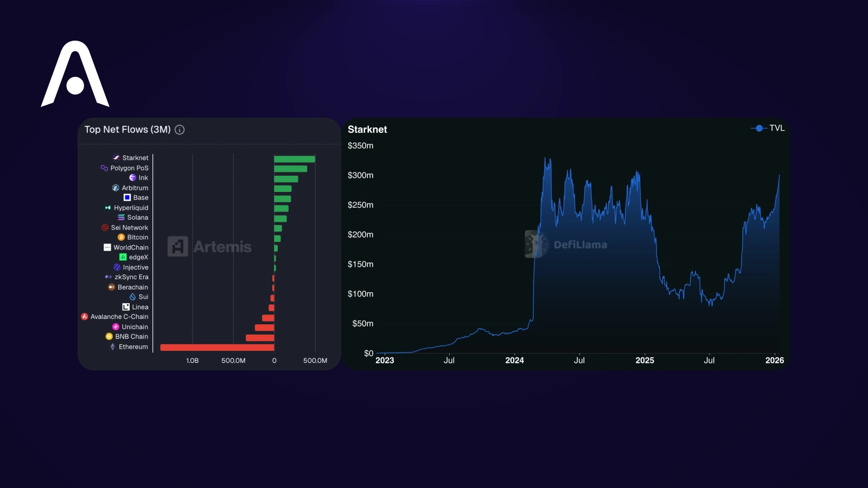
Task: Click the 1.0B axis tick label
Action: coord(193,361)
